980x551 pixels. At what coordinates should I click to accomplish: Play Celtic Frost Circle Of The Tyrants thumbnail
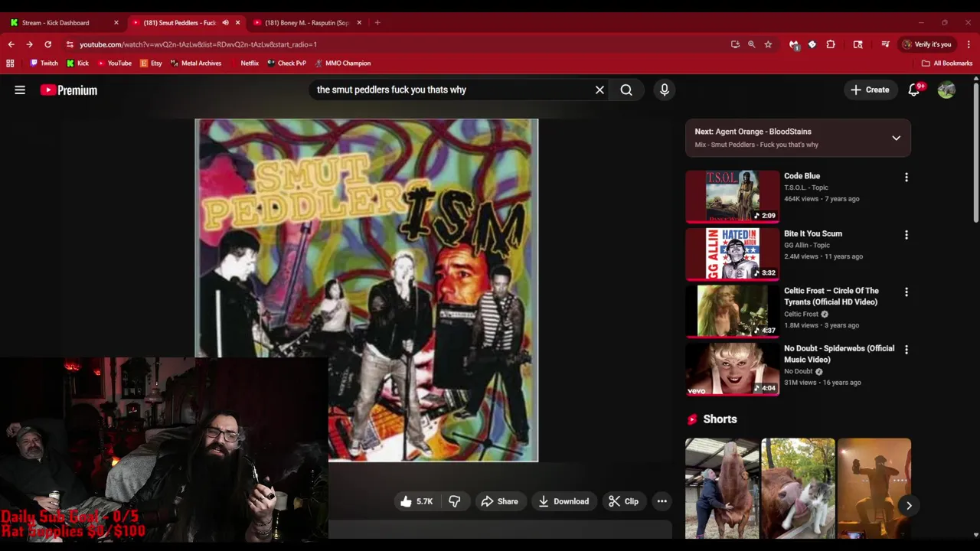click(x=732, y=311)
